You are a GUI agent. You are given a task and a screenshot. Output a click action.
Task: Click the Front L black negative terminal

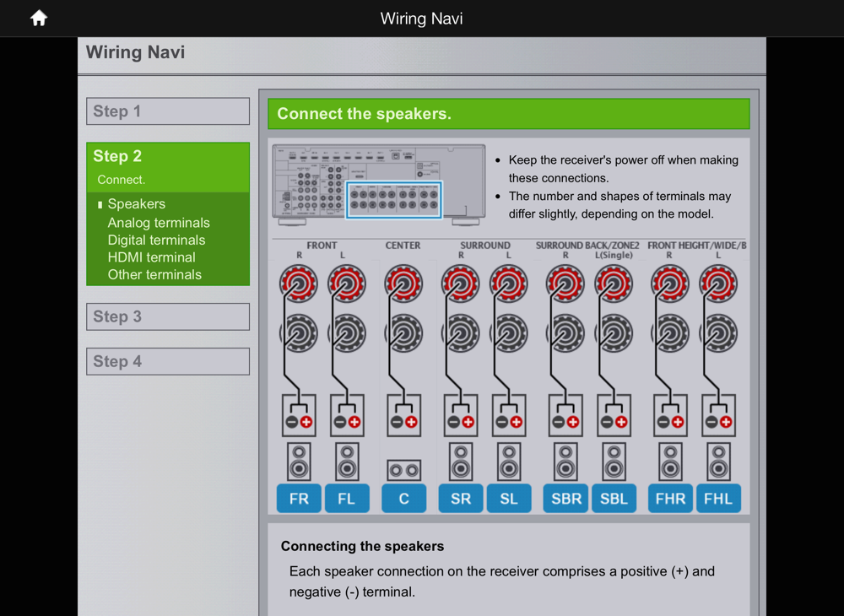(x=347, y=333)
